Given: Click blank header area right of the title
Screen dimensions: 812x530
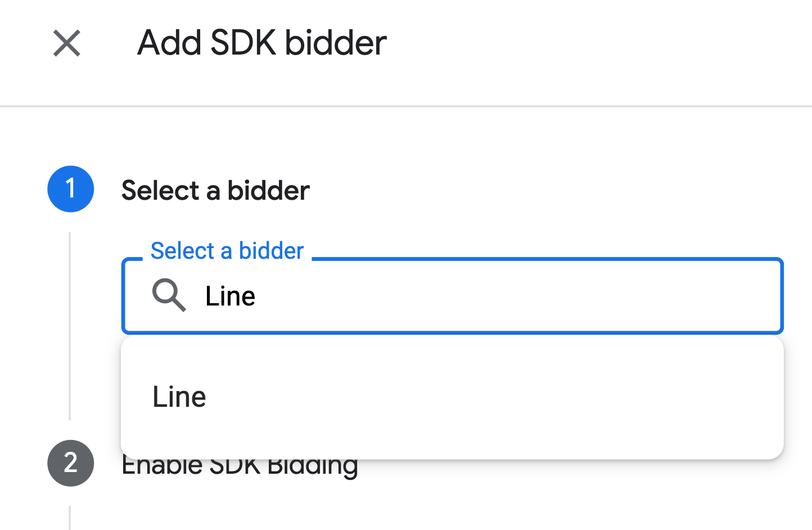Looking at the screenshot, I should 590,43.
